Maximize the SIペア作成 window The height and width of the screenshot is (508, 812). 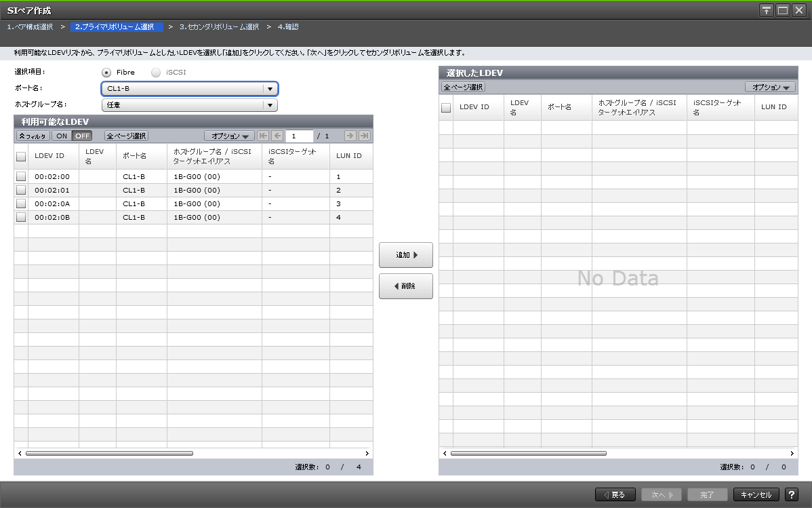coord(784,9)
